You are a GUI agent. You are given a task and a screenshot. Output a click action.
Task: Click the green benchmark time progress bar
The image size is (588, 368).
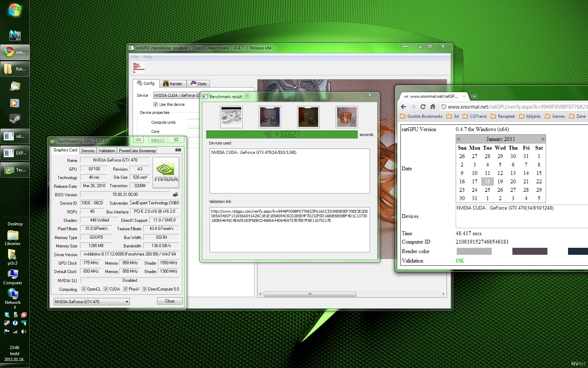coord(282,135)
